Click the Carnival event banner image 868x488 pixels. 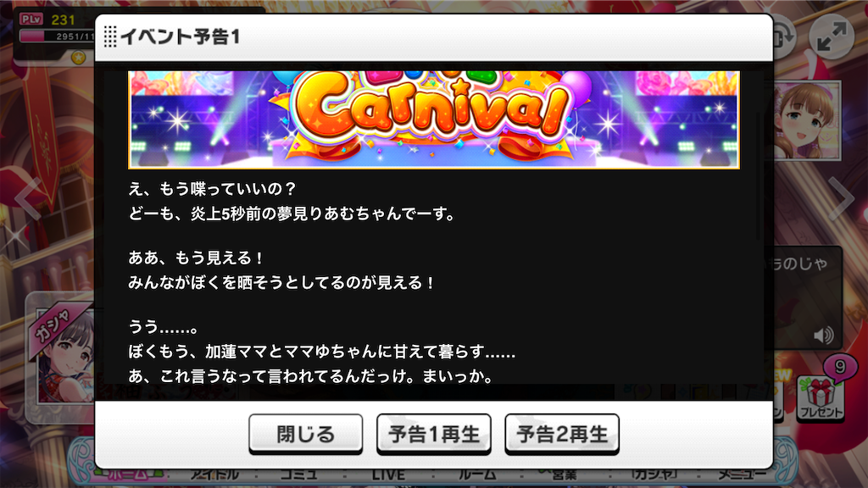click(x=433, y=119)
